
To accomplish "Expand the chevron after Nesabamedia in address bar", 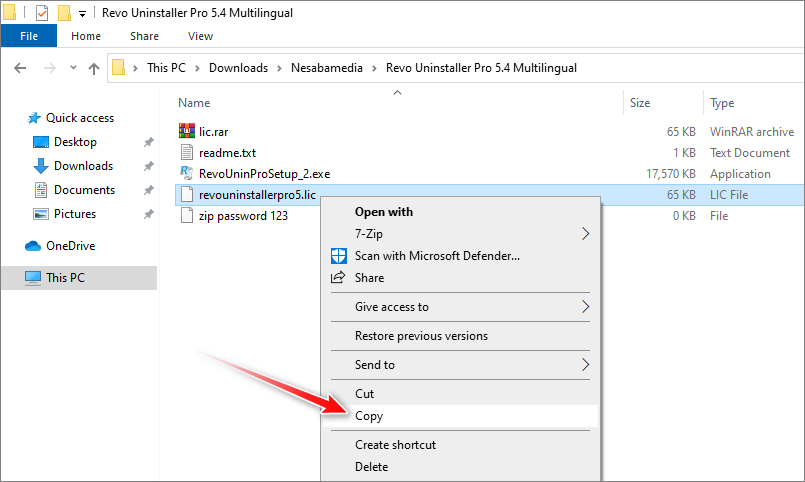I will [x=374, y=68].
